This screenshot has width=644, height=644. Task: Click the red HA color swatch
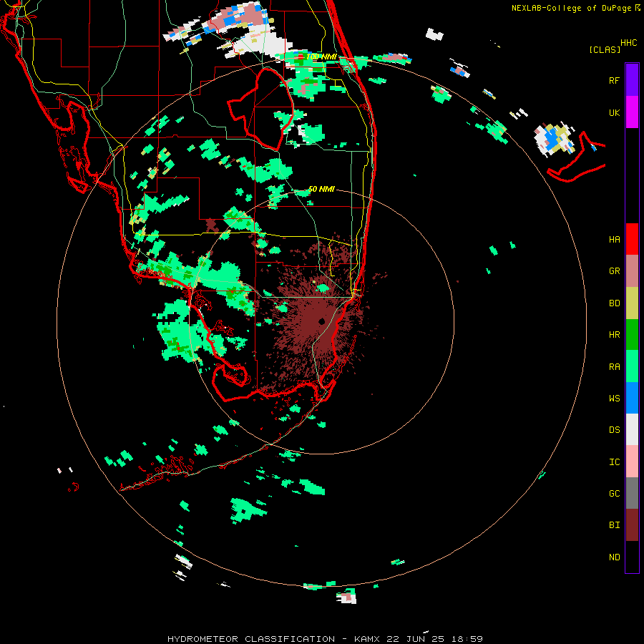[x=632, y=239]
